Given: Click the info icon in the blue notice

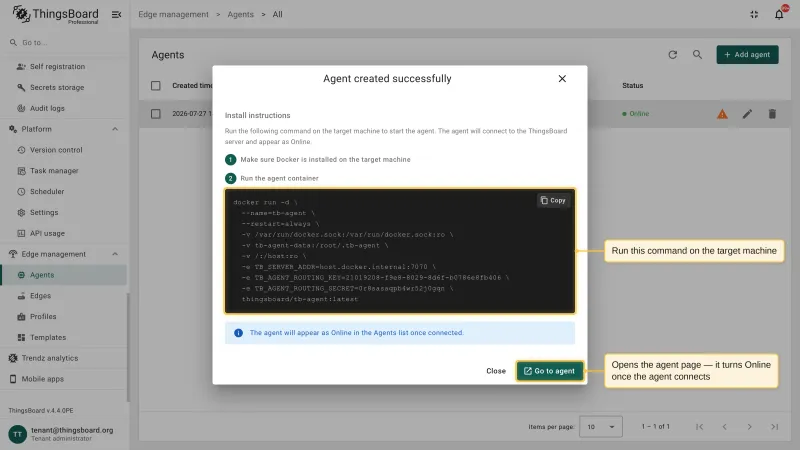Looking at the screenshot, I should 238,333.
